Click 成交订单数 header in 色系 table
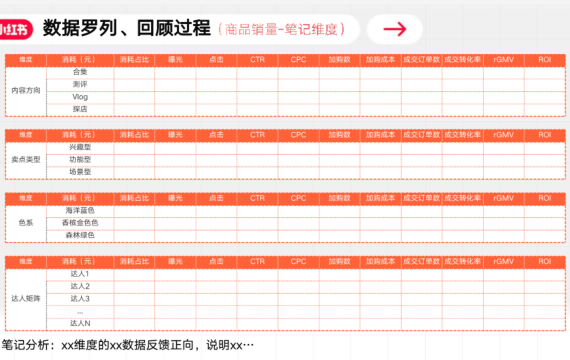570x360 pixels. [x=421, y=198]
